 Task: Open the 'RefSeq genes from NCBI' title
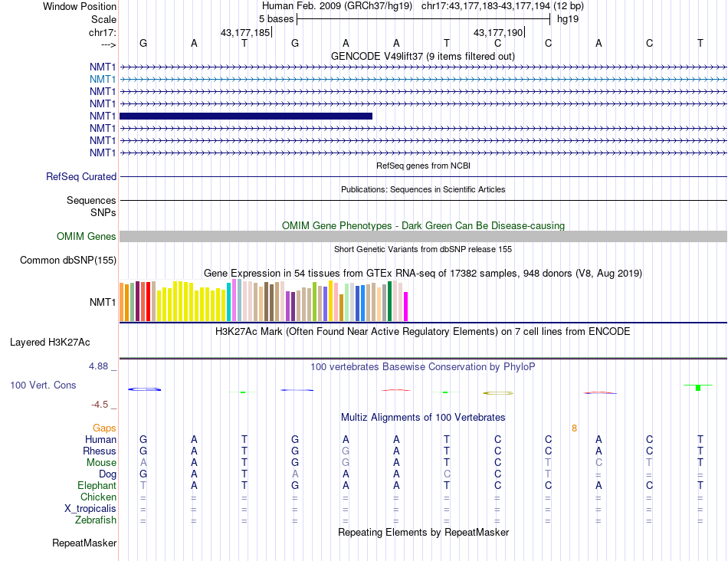click(423, 166)
